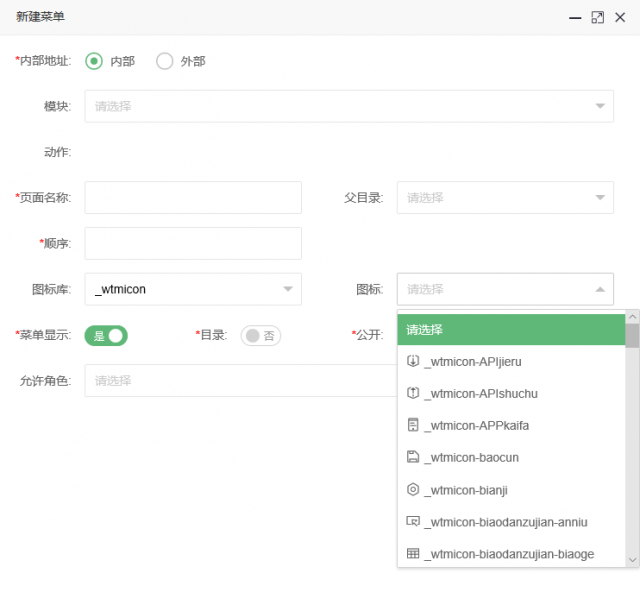Open the 图标库 _wtmicon dropdown

coord(193,289)
